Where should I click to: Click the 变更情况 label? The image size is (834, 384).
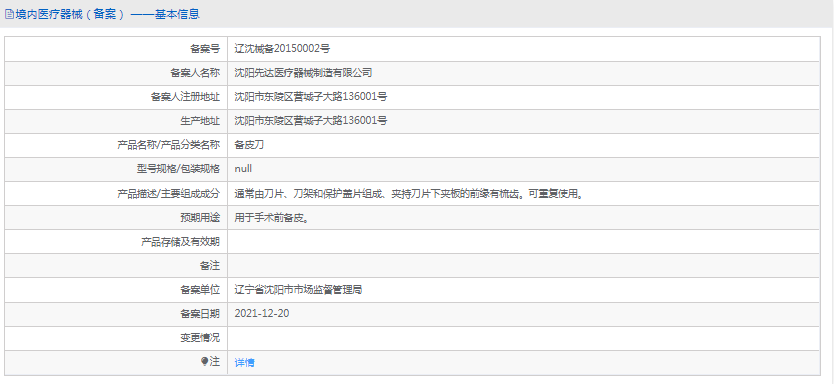click(200, 338)
